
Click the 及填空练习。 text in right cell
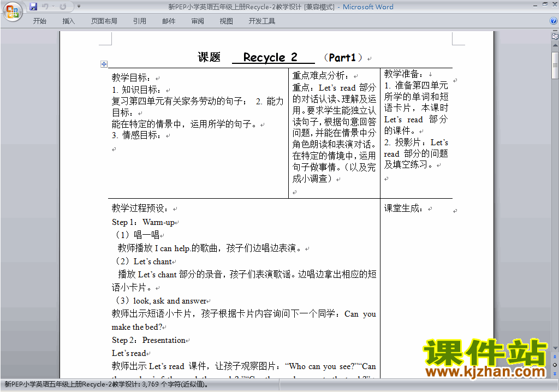pos(409,164)
